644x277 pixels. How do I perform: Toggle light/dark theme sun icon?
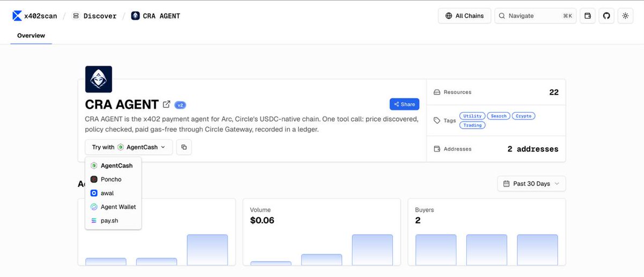tap(625, 16)
